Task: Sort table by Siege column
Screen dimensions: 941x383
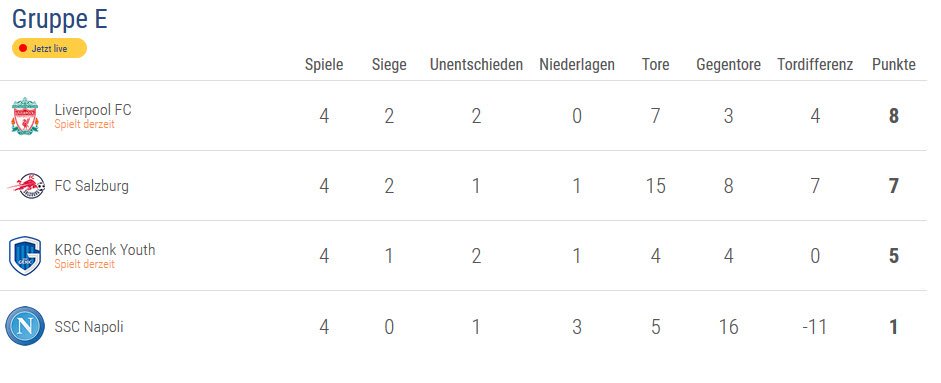Action: pyautogui.click(x=389, y=65)
